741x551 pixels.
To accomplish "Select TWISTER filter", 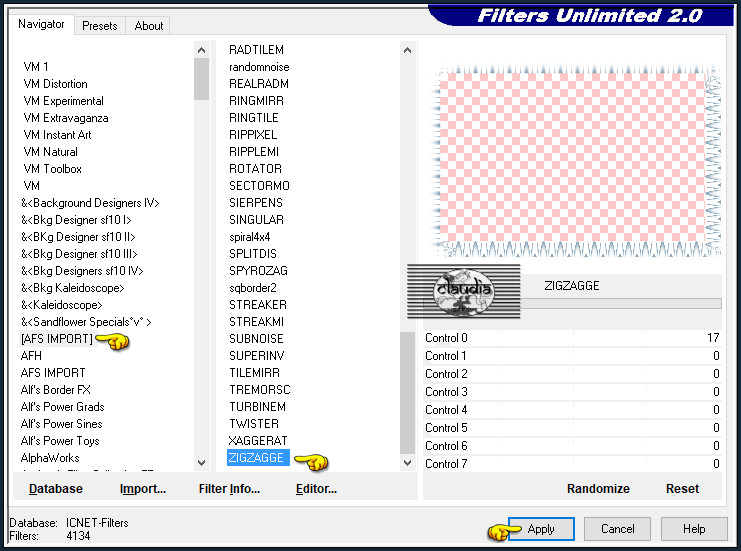I will pyautogui.click(x=254, y=424).
